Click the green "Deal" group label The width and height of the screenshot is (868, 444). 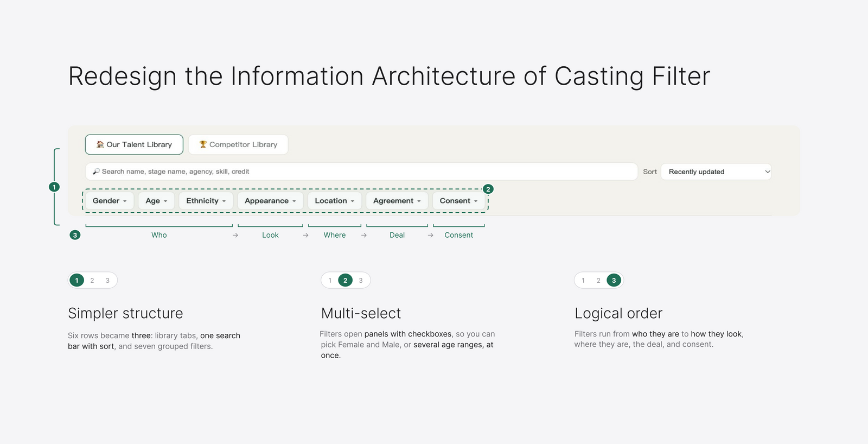pyautogui.click(x=397, y=235)
